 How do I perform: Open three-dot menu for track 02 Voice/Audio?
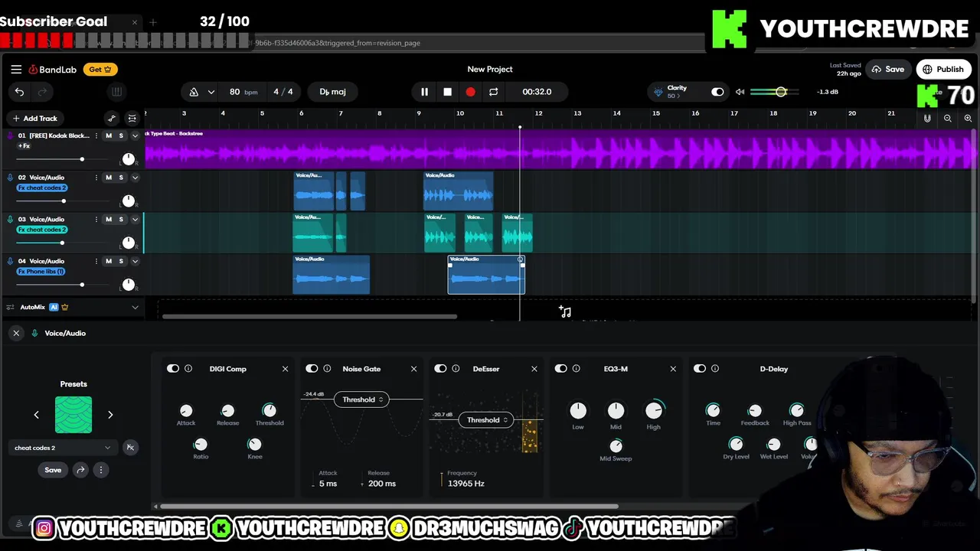(96, 178)
